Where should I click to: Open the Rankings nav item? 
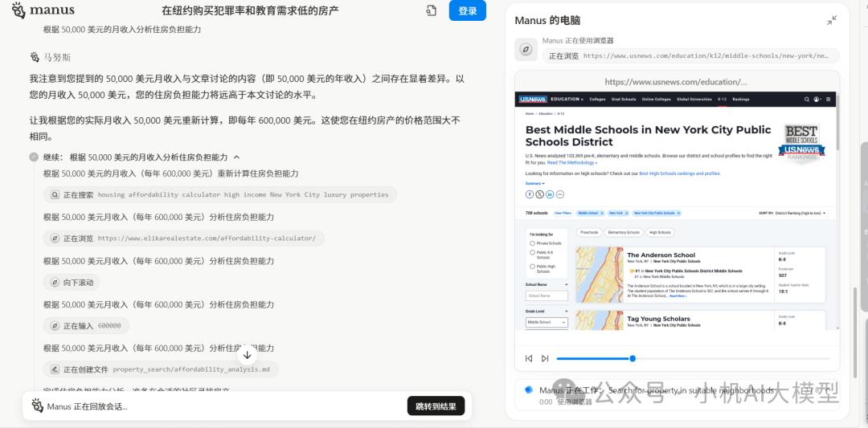pos(741,100)
